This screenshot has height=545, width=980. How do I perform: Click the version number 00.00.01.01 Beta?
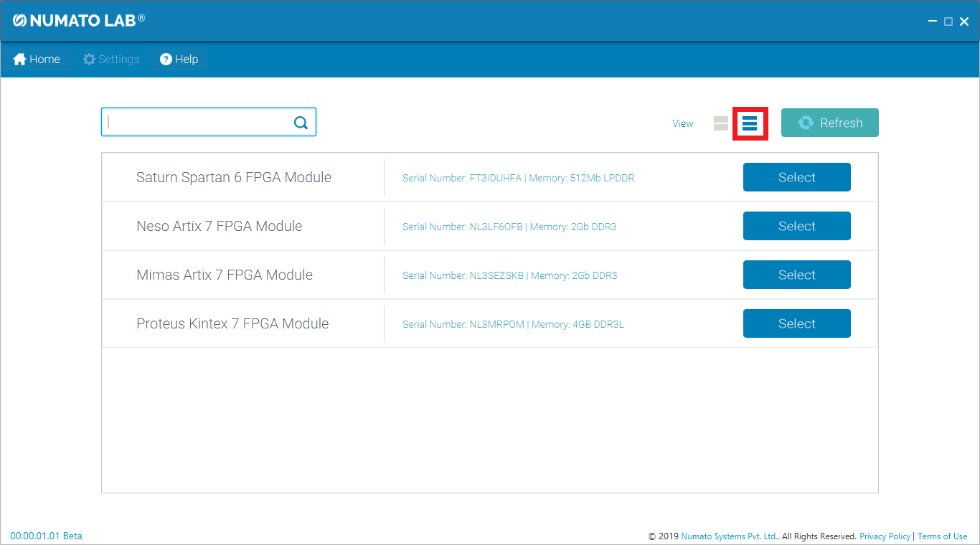pyautogui.click(x=46, y=536)
